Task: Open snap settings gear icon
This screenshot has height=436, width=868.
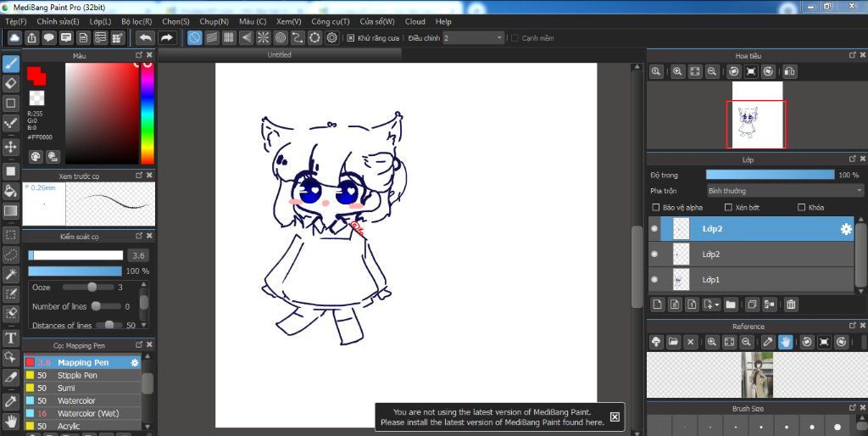Action: coord(331,37)
